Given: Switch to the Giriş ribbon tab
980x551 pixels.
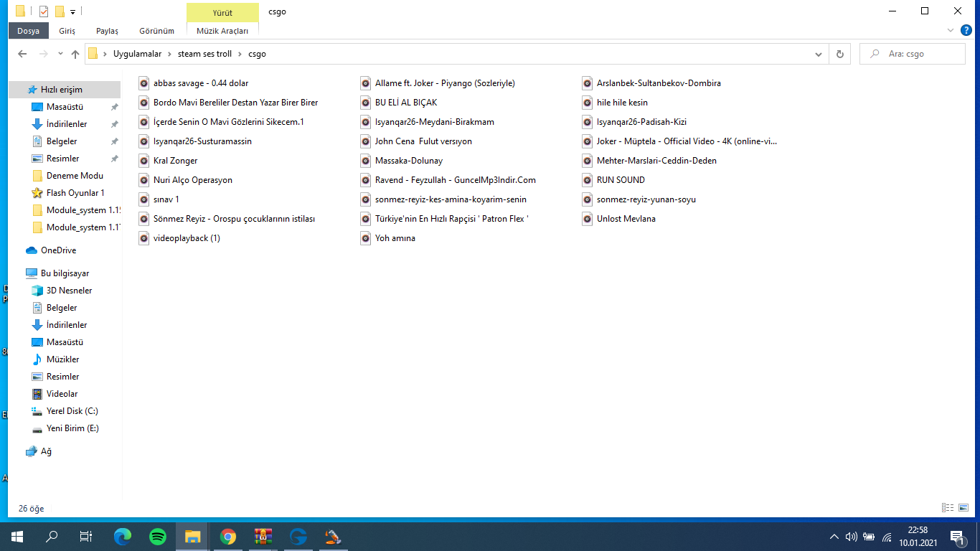Looking at the screenshot, I should click(67, 31).
